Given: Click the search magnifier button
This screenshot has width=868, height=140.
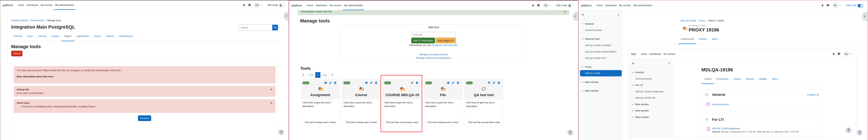Looking at the screenshot, I should click(275, 28).
